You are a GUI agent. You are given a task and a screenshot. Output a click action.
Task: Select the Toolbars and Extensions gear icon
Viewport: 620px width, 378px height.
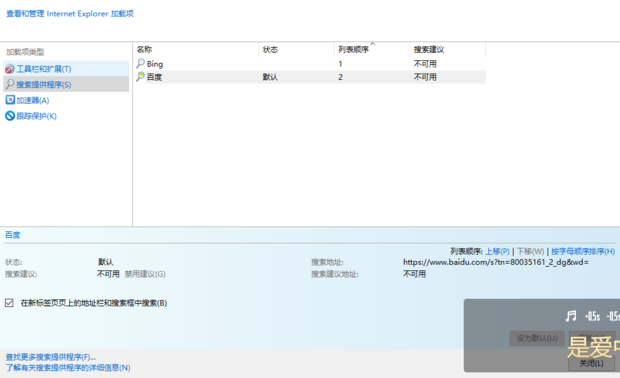tap(10, 69)
